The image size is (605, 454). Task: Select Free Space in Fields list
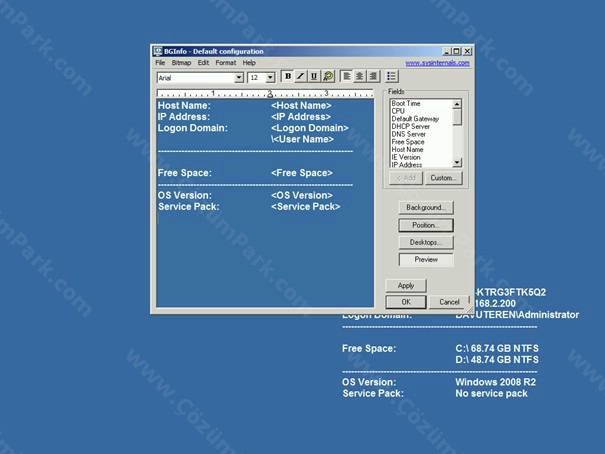(x=408, y=142)
